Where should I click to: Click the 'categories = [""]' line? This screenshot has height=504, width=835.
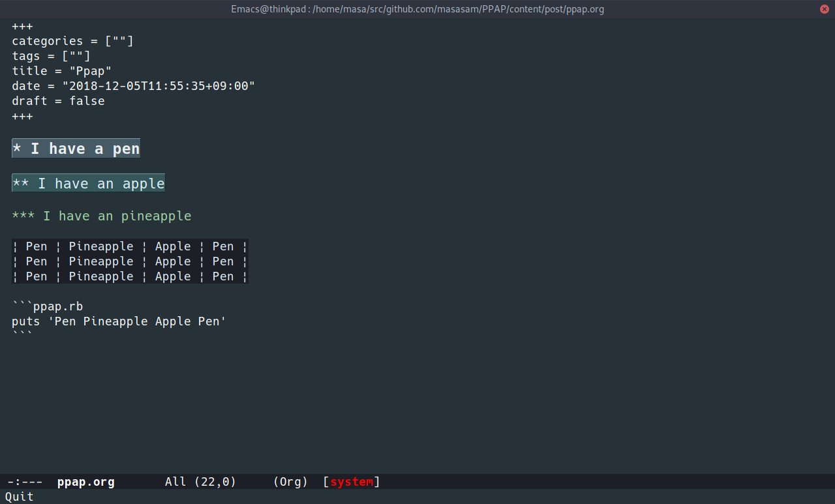tap(72, 41)
